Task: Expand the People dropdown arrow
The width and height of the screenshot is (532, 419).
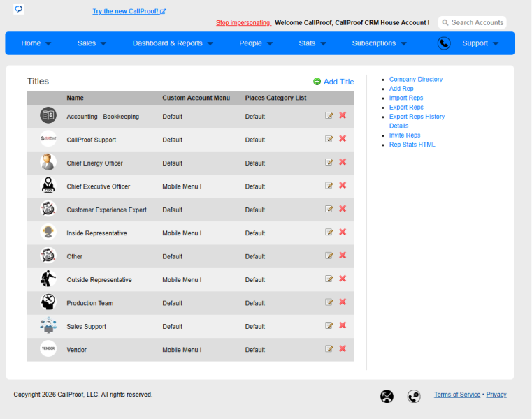Action: pos(270,44)
